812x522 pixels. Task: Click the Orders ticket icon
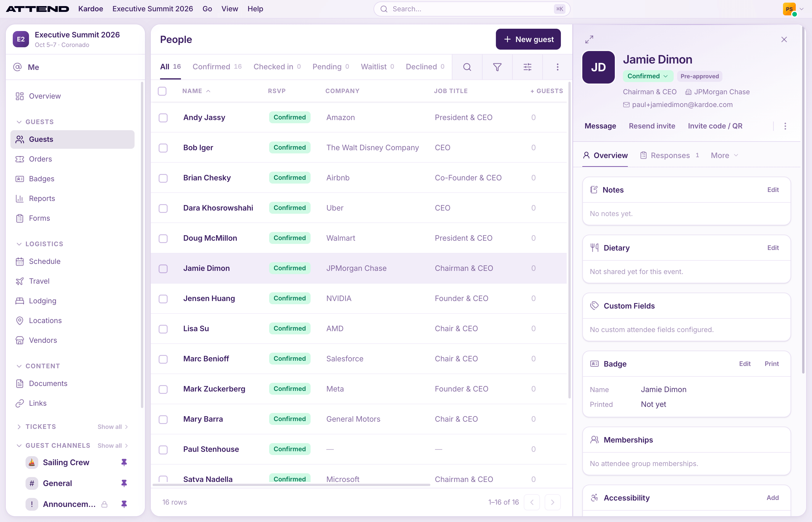[20, 159]
